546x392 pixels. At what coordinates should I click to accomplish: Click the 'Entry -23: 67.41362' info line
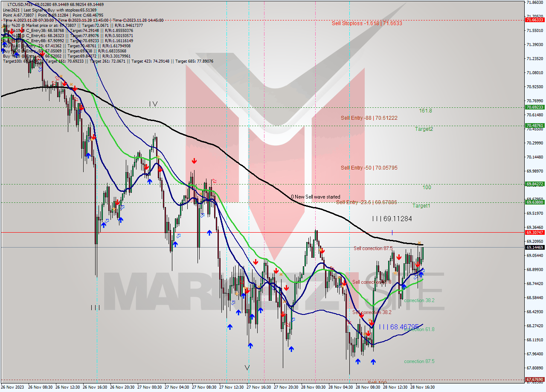point(67,46)
